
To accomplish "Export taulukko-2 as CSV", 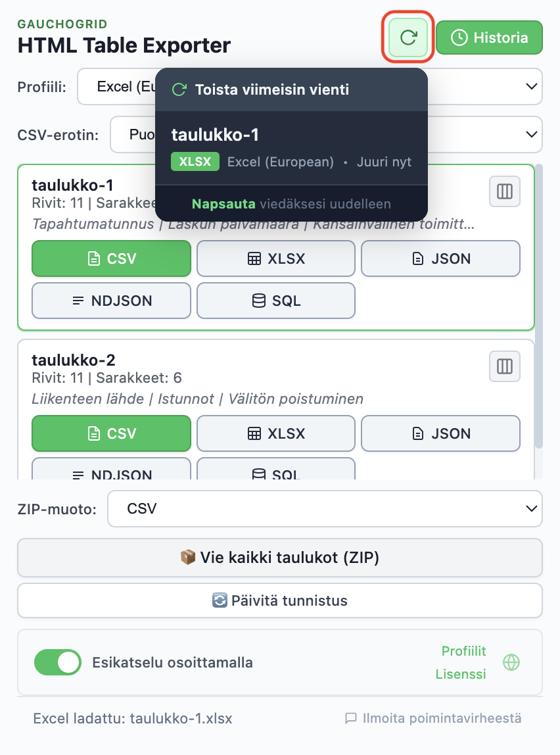I will [x=111, y=433].
